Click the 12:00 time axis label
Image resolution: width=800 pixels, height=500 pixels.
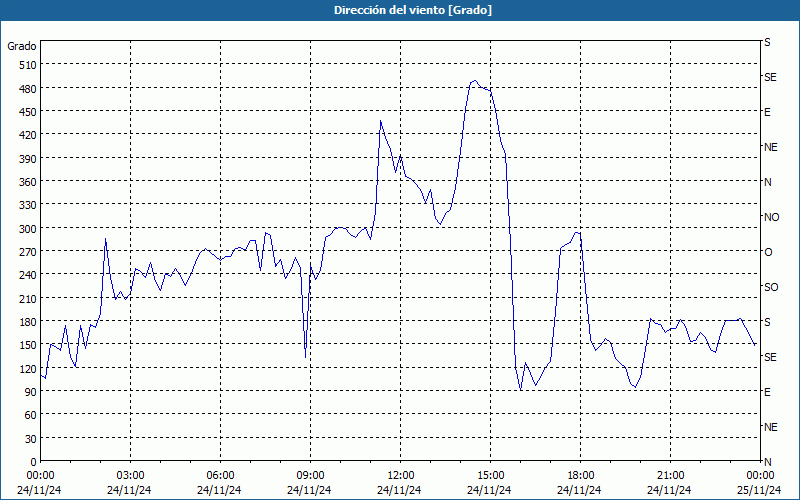[x=401, y=476]
